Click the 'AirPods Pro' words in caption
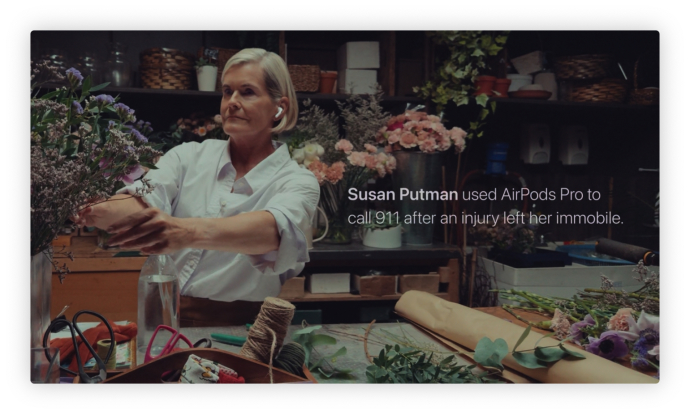Viewport: 690px width, 414px height. (x=536, y=194)
